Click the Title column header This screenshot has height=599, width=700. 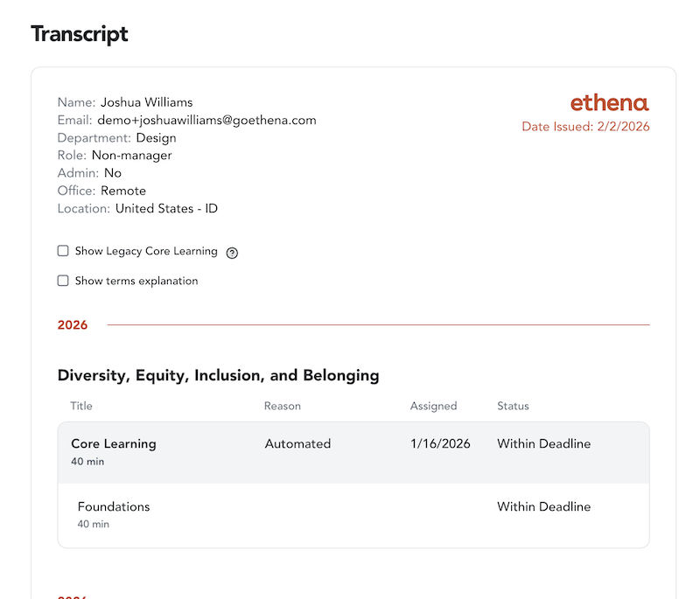[x=81, y=406]
